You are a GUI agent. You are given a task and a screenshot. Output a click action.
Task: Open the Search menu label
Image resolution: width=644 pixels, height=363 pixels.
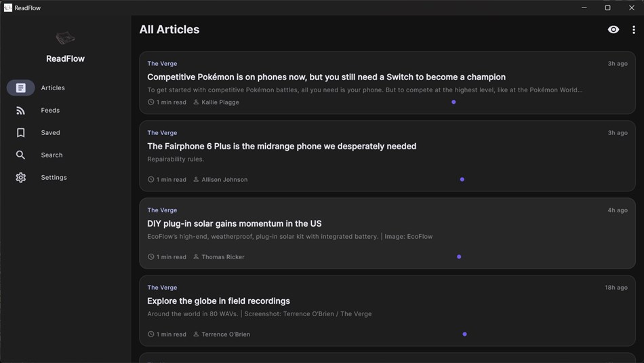[52, 155]
